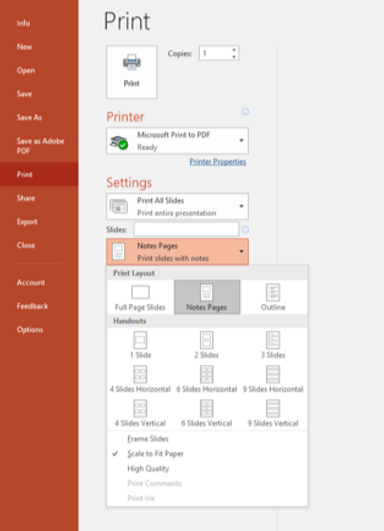
Task: Open the Info tab in sidebar
Action: 39,23
